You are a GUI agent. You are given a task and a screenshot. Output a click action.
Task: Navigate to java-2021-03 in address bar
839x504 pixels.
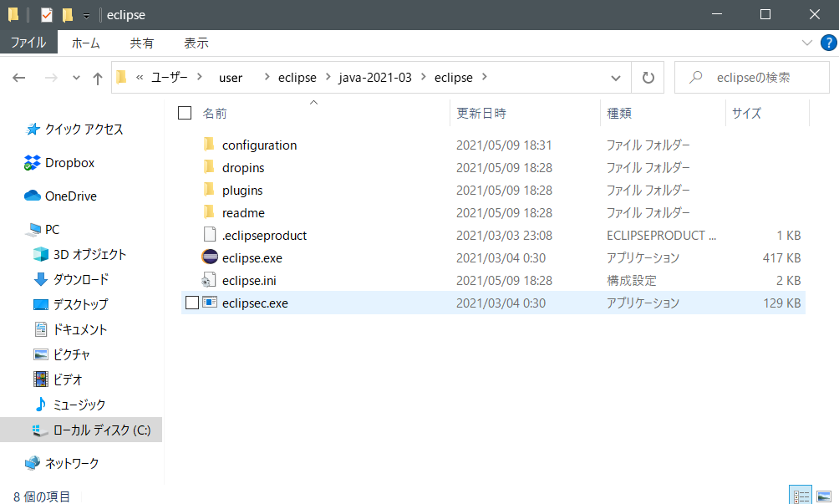(375, 78)
